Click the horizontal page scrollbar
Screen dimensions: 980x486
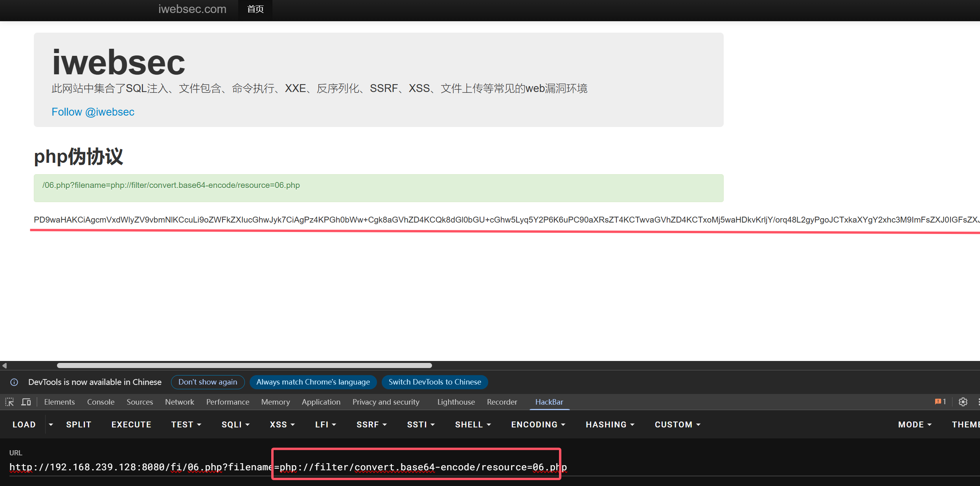(x=244, y=365)
